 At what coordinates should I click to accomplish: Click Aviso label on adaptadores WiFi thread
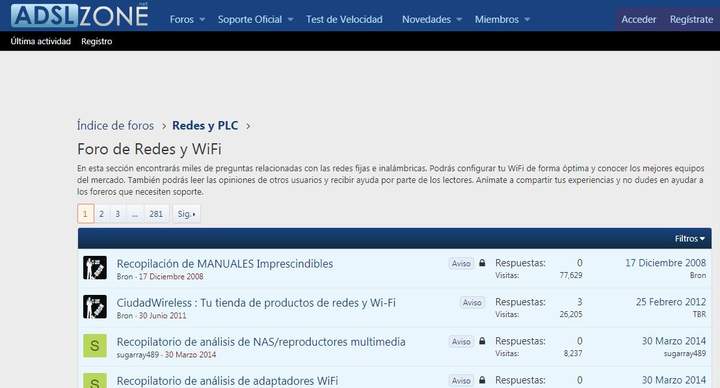[461, 380]
